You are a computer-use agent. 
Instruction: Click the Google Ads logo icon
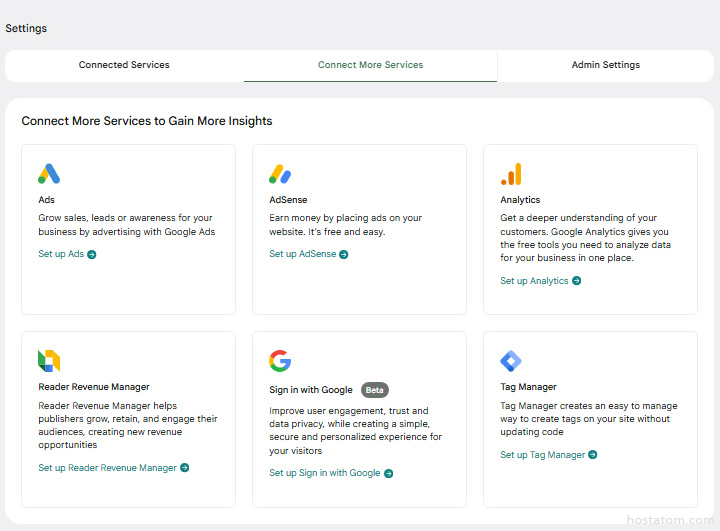49,174
